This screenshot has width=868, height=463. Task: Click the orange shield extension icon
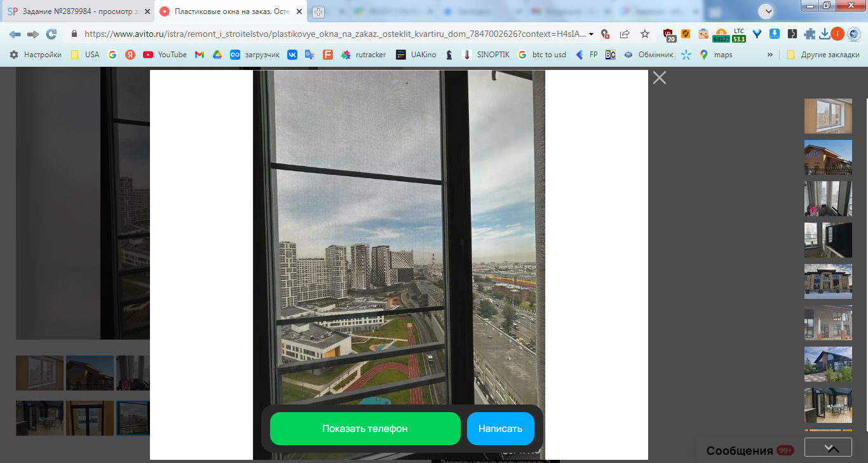686,34
